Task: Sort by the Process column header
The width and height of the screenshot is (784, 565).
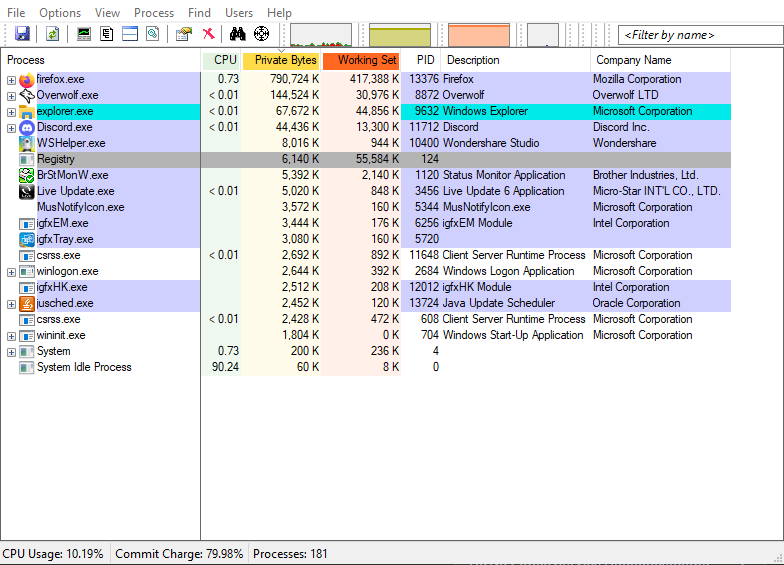Action: (x=100, y=60)
